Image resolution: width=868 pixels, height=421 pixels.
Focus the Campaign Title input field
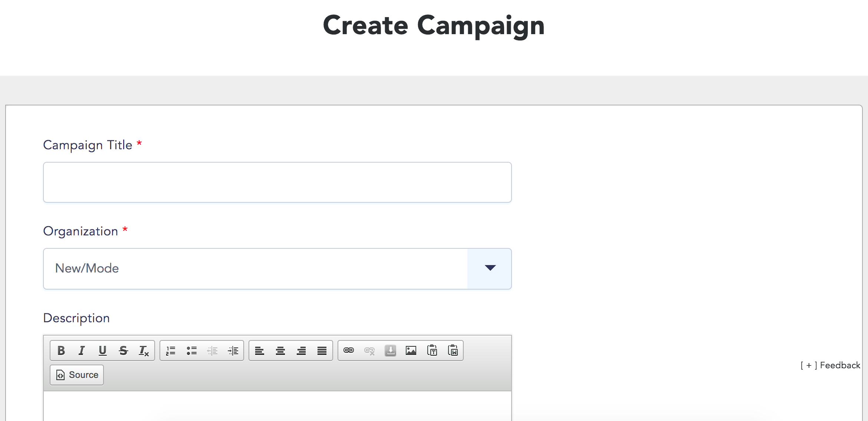pyautogui.click(x=277, y=182)
